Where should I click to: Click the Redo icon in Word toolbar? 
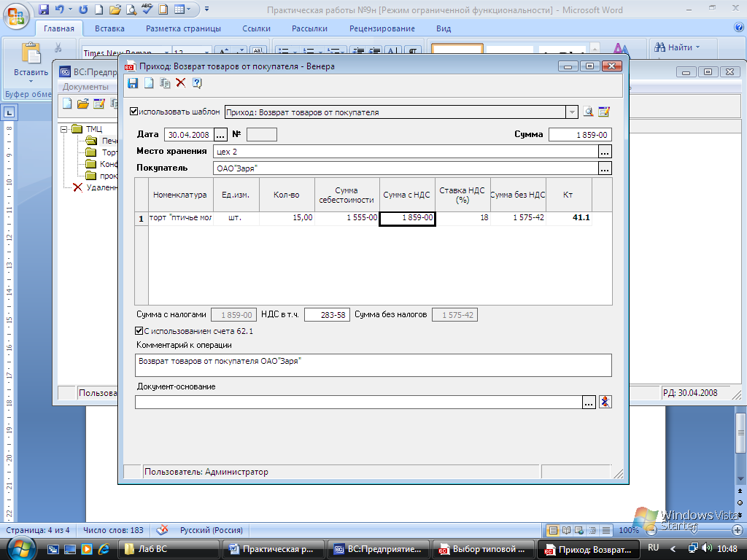tap(83, 9)
